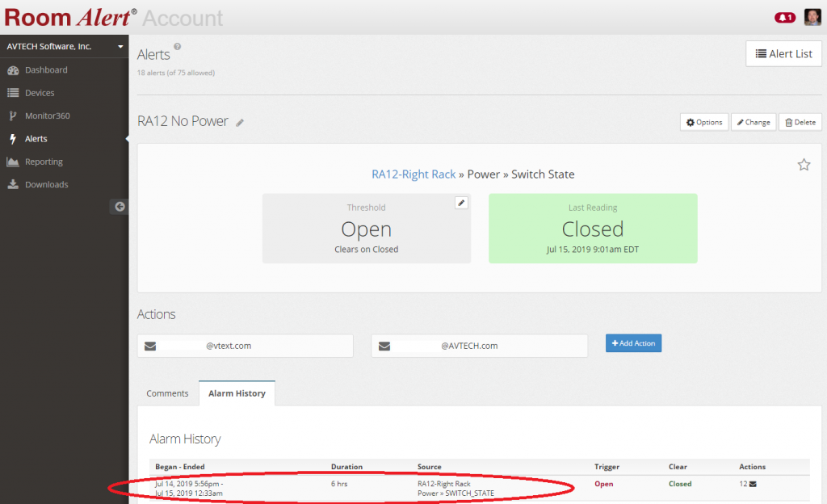Screen dimensions: 827x504
Task: Open the Downloads section
Action: coord(46,184)
